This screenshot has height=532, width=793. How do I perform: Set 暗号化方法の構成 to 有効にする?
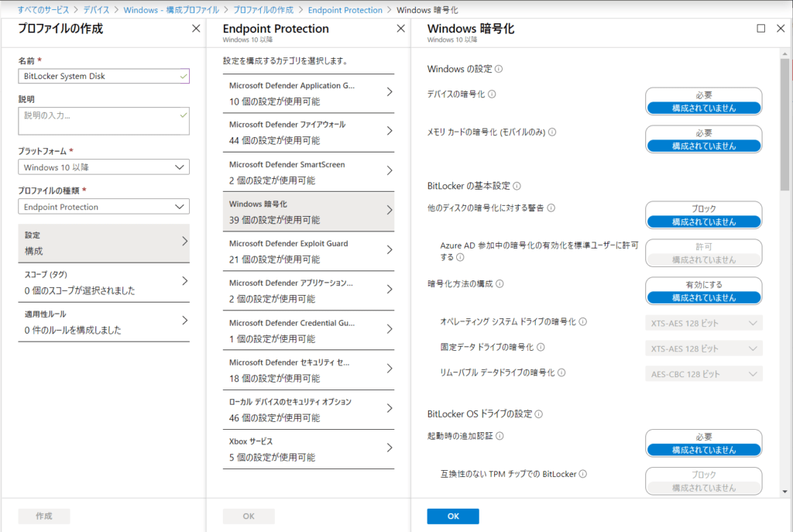click(x=703, y=285)
